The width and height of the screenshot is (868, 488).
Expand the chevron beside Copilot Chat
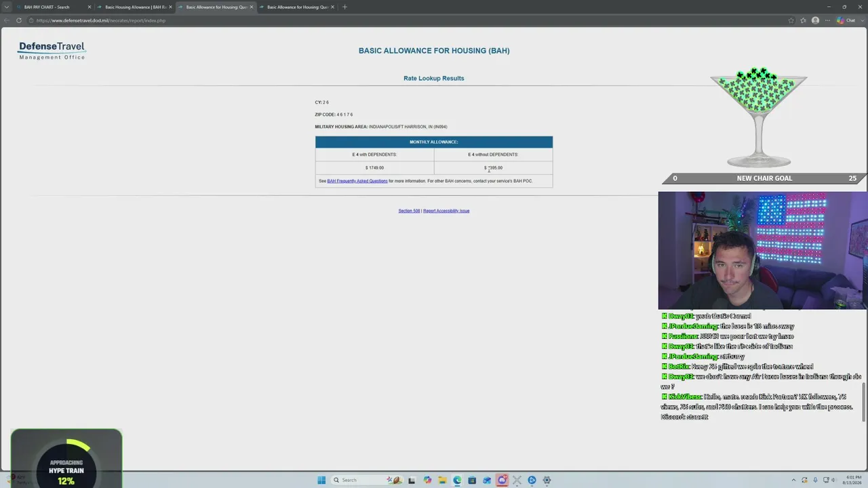[x=861, y=20]
